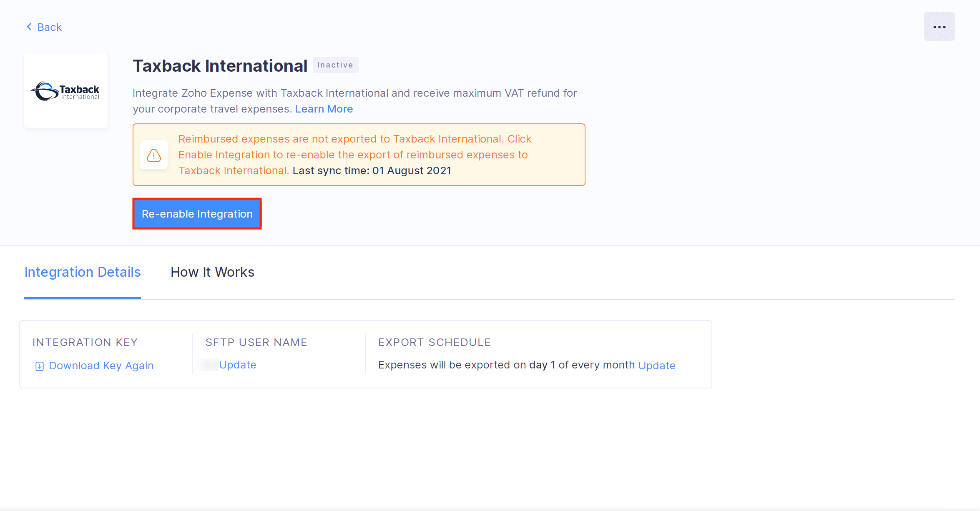Update the export schedule day

(x=656, y=366)
